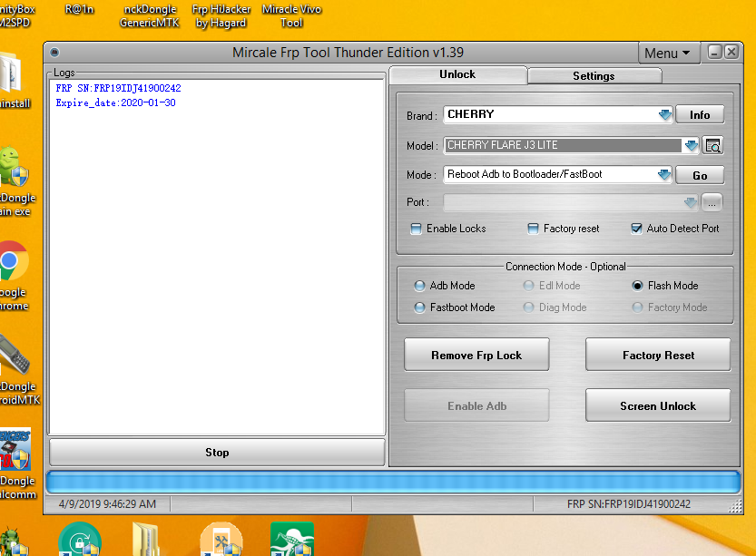Select the Fastboot Mode radio button
This screenshot has width=756, height=556.
tap(419, 307)
